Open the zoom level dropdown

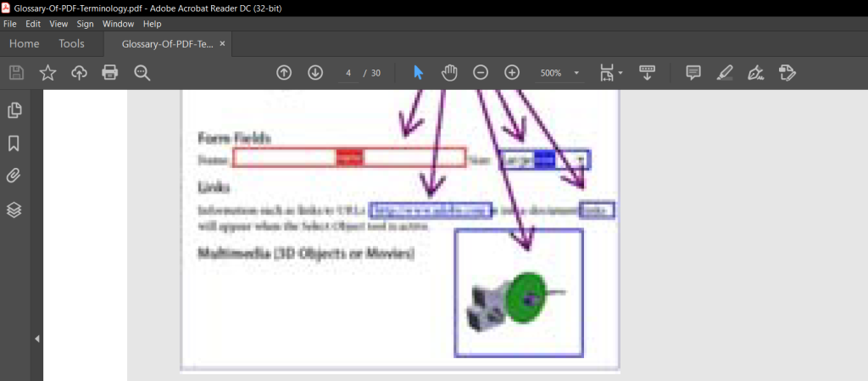576,73
